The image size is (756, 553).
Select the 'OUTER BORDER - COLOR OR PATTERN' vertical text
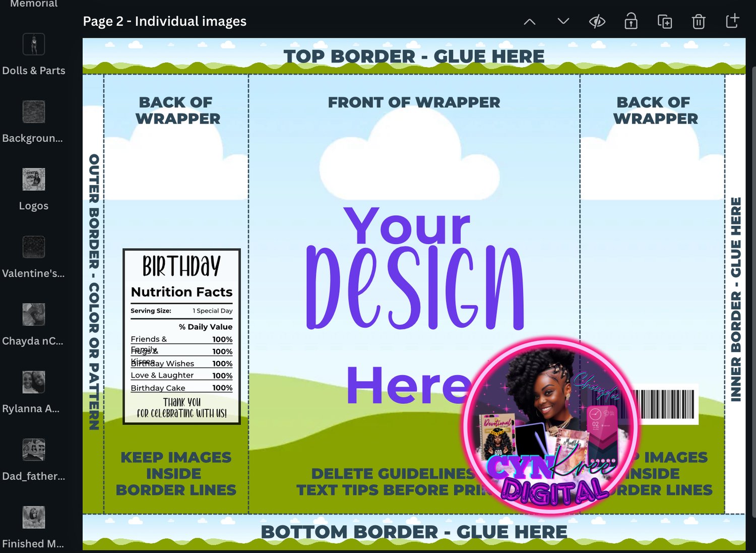point(94,292)
